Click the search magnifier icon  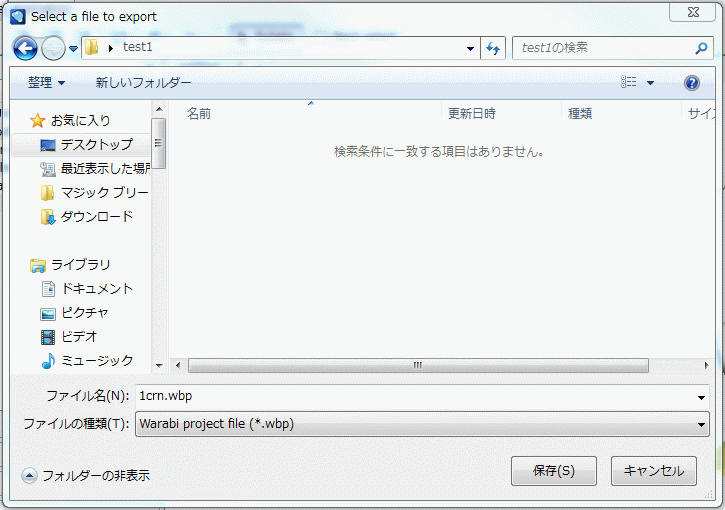click(701, 48)
